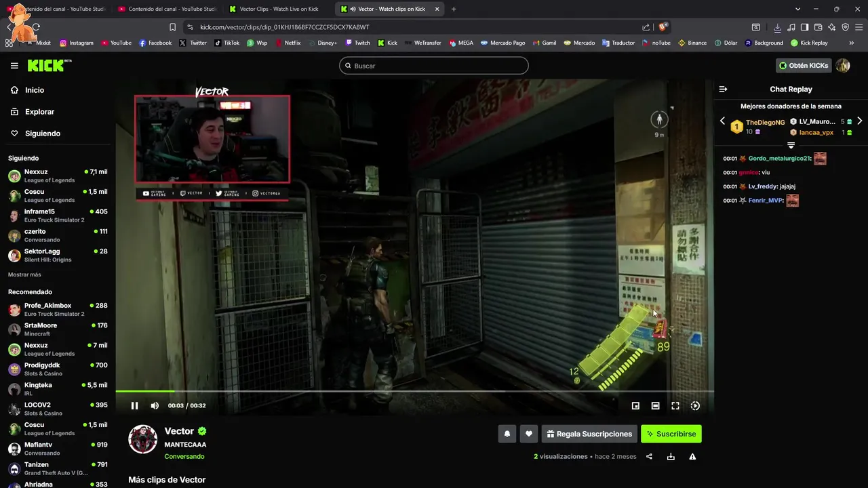Open SrtaMoore recommended channel
The width and height of the screenshot is (868, 488).
58,329
